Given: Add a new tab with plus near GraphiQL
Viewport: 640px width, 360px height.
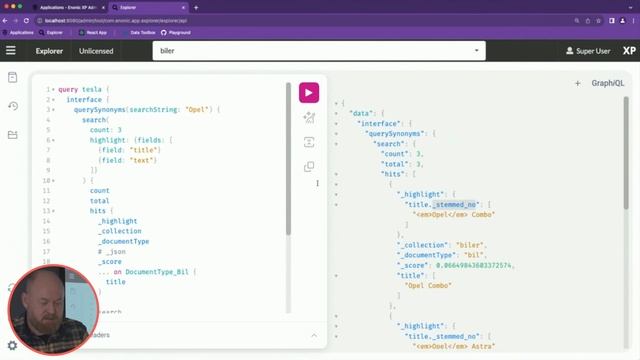Looking at the screenshot, I should pos(578,83).
